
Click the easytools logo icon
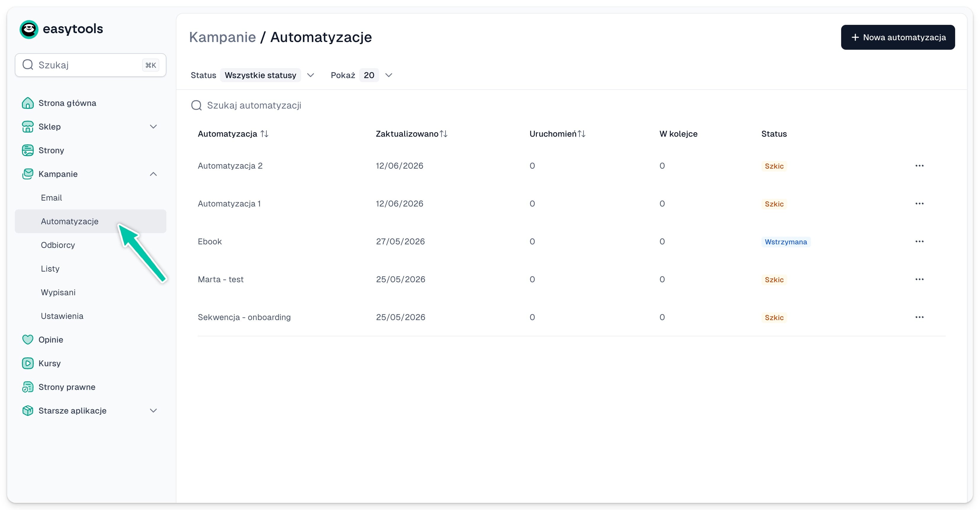pyautogui.click(x=29, y=29)
